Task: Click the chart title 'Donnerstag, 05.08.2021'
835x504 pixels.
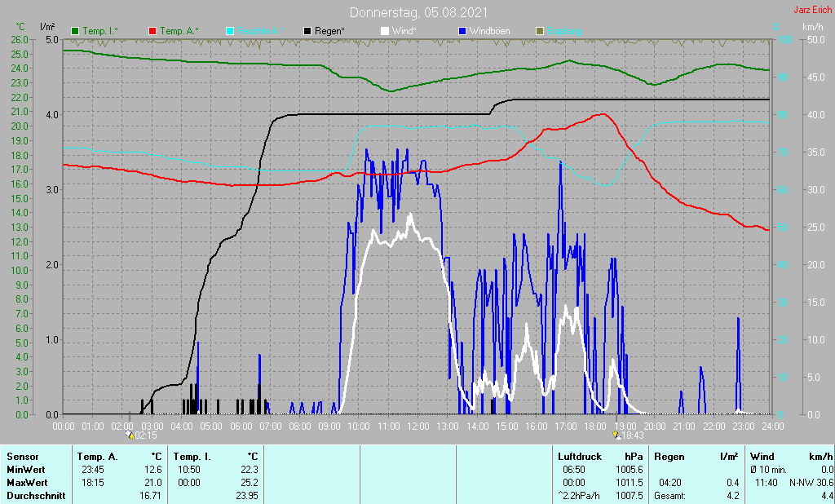Action: [x=418, y=12]
